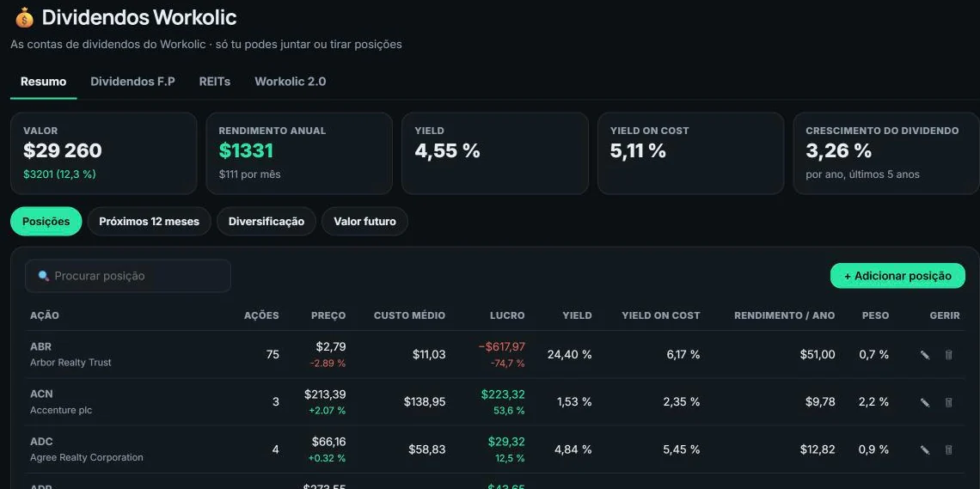Sort by the PREÇO column header
This screenshot has width=980, height=489.
pyautogui.click(x=328, y=315)
